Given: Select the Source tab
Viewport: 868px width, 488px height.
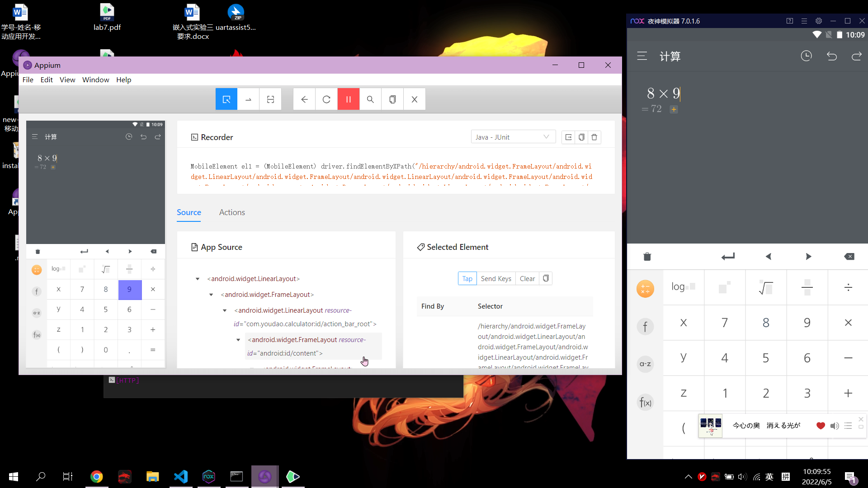Looking at the screenshot, I should (189, 212).
